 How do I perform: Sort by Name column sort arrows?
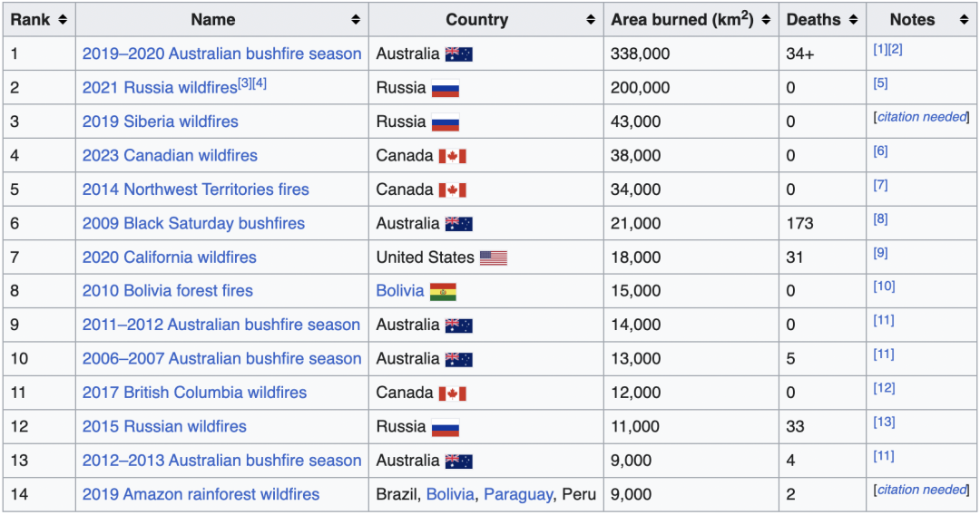(x=356, y=19)
